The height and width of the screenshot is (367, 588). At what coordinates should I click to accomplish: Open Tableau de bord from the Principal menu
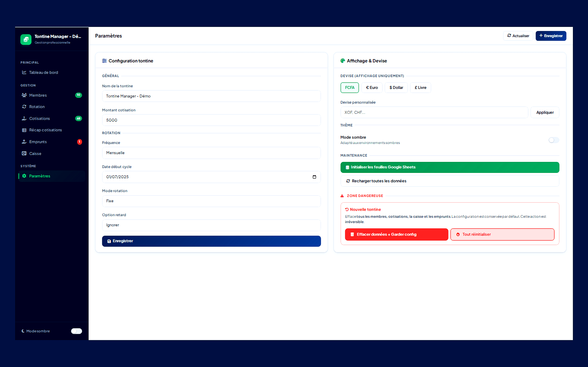pyautogui.click(x=43, y=72)
